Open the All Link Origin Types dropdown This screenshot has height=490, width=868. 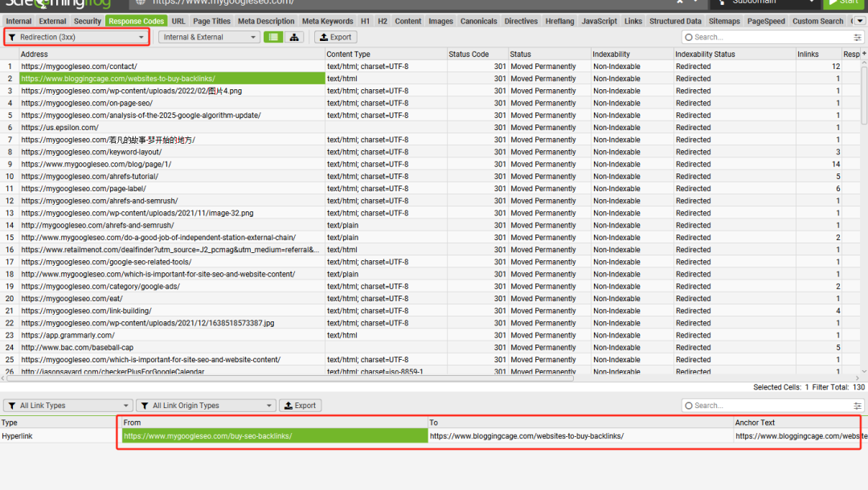[x=206, y=406]
